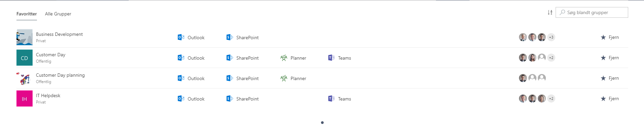This screenshot has height=135, width=644.
Task: Open SharePoint icon for IT Helpdesk
Action: click(230, 98)
